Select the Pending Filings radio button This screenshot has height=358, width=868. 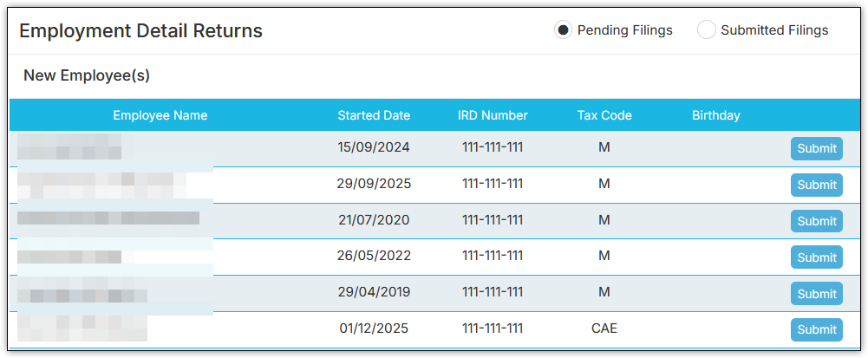(x=564, y=30)
